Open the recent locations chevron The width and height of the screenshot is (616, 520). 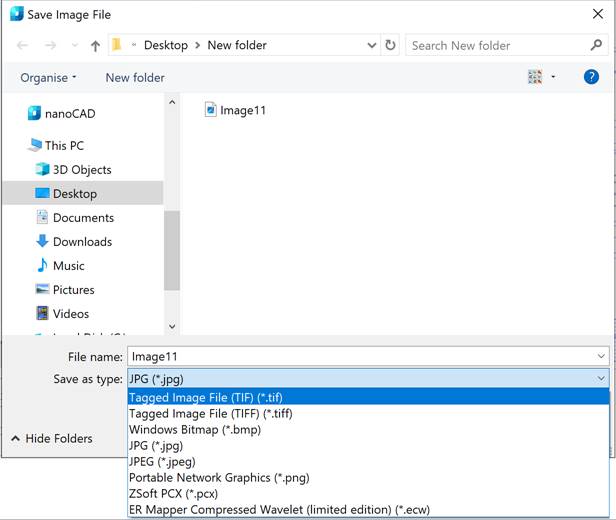tap(75, 46)
